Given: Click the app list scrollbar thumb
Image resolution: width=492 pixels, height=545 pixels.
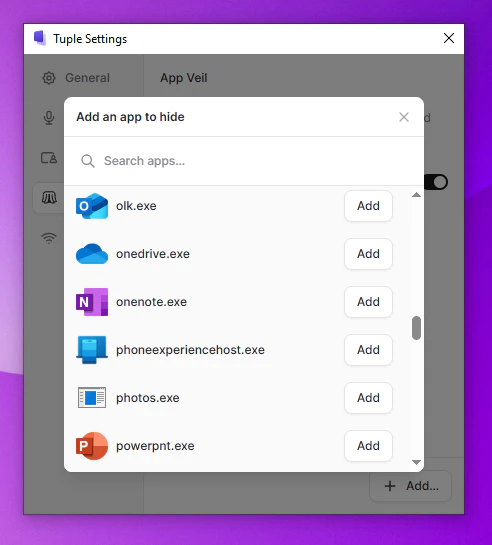Looking at the screenshot, I should 416,328.
